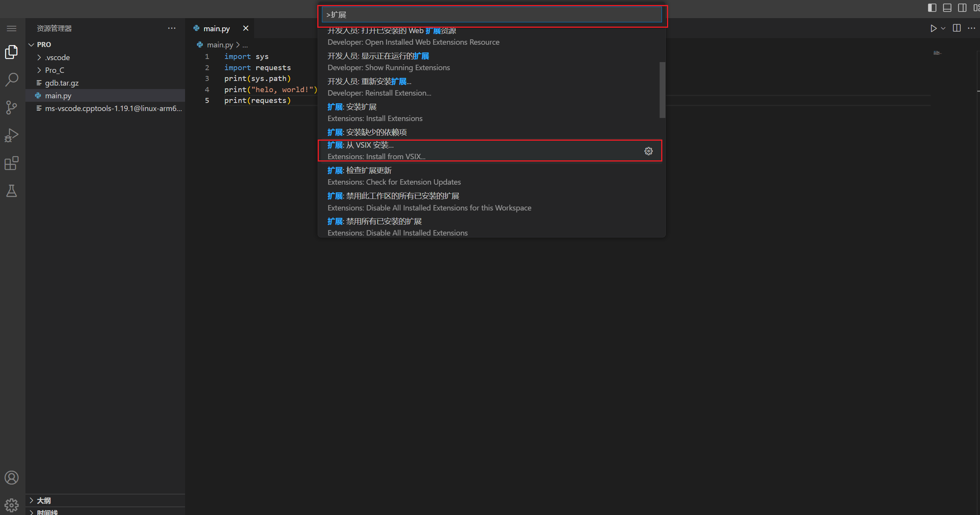Click the gear icon on VSIX install command
The height and width of the screenshot is (515, 980).
(648, 151)
